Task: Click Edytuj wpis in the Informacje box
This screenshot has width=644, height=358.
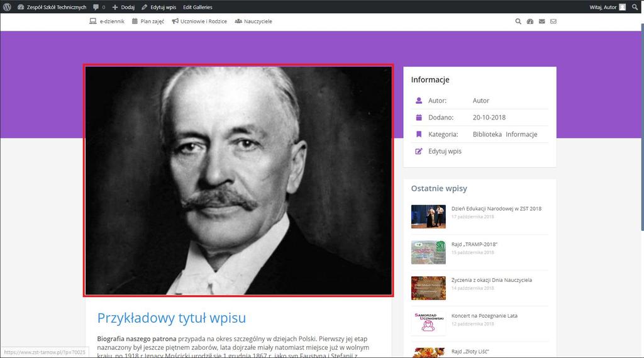Action: [x=445, y=151]
